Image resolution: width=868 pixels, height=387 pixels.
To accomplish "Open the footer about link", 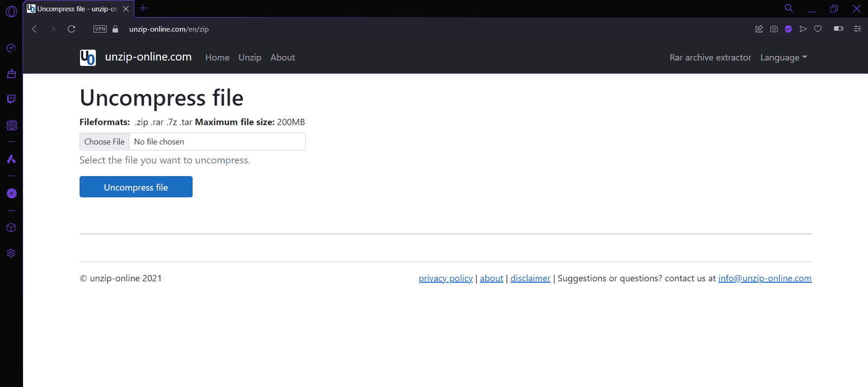I will pyautogui.click(x=491, y=278).
